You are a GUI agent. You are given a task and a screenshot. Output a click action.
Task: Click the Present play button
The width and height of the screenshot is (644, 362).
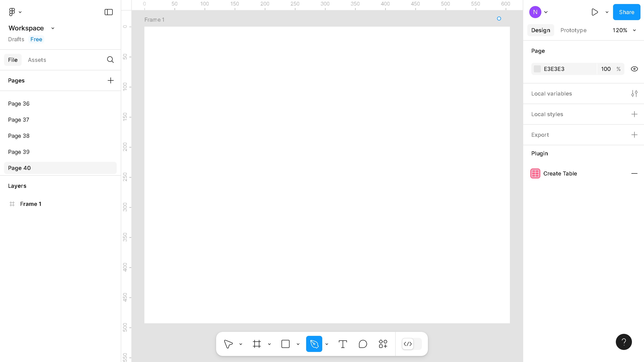[595, 12]
